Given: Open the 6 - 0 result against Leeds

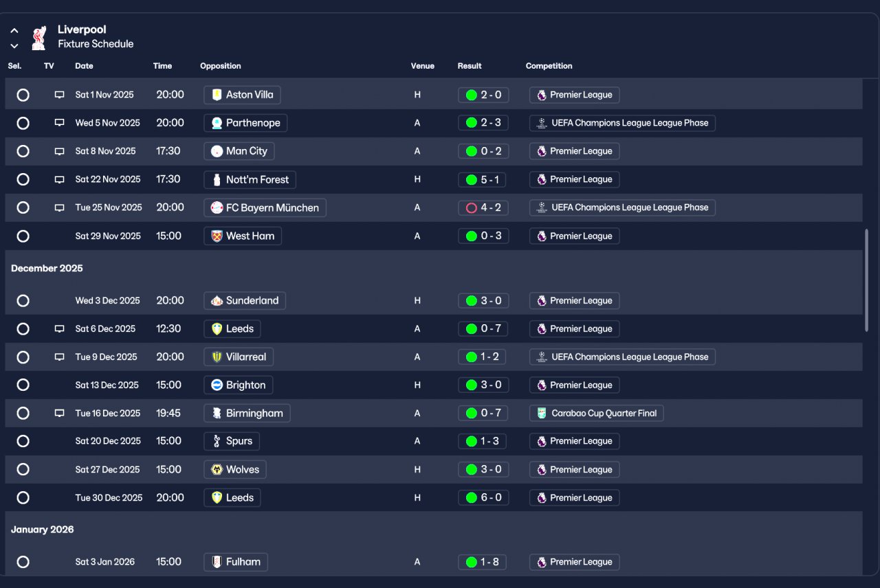Looking at the screenshot, I should 483,498.
